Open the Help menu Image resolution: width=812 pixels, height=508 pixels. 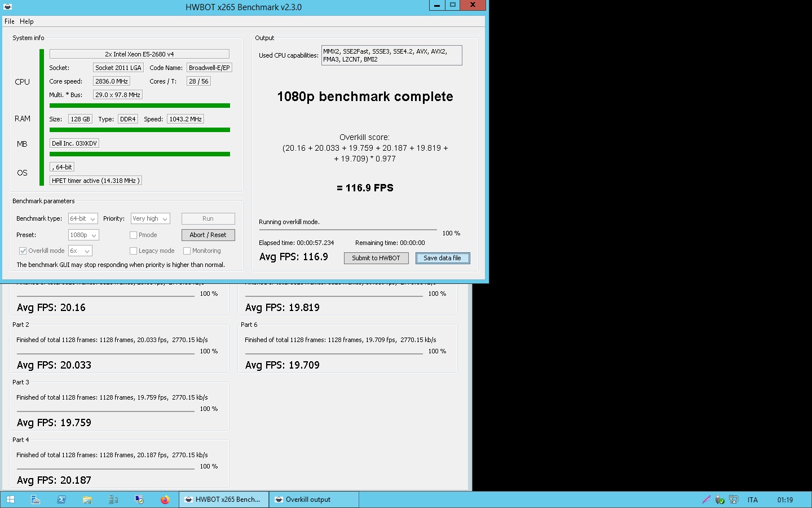coord(27,21)
